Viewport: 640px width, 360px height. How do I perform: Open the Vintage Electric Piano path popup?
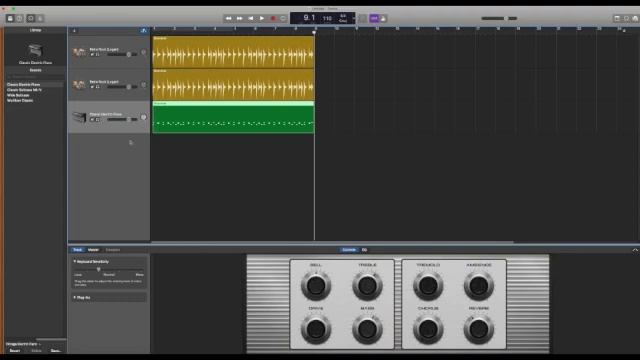[x=23, y=344]
